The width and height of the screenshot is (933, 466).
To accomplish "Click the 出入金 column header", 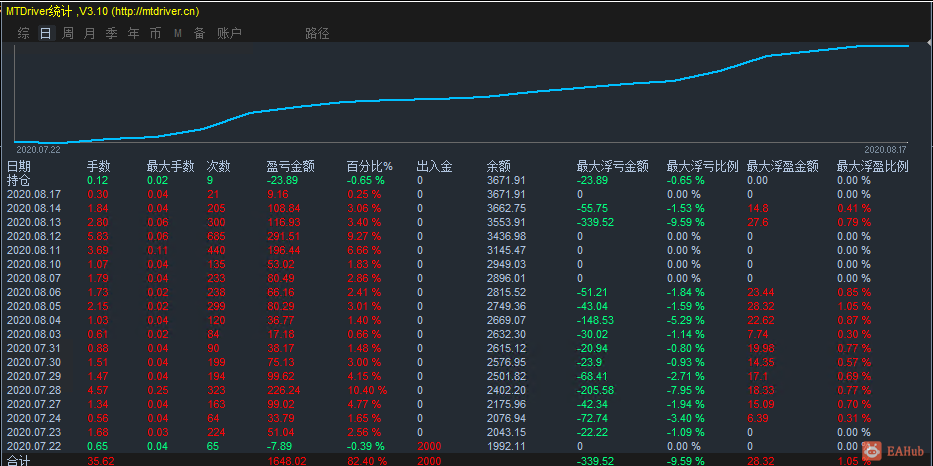I will tap(434, 167).
